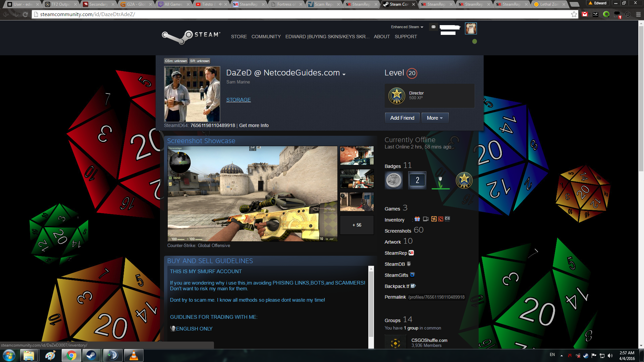This screenshot has height=362, width=644.
Task: Bookmark this page with the star icon
Action: pyautogui.click(x=574, y=14)
